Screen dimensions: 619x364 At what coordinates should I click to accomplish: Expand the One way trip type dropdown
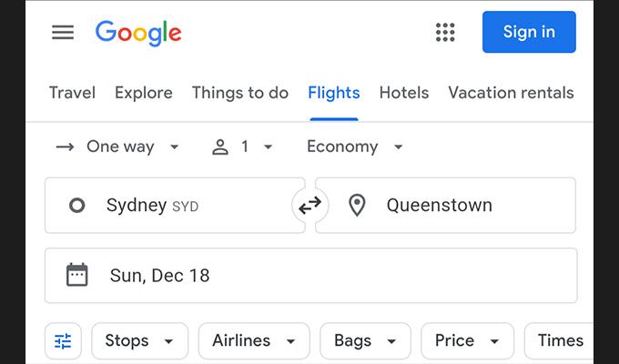[x=117, y=147]
